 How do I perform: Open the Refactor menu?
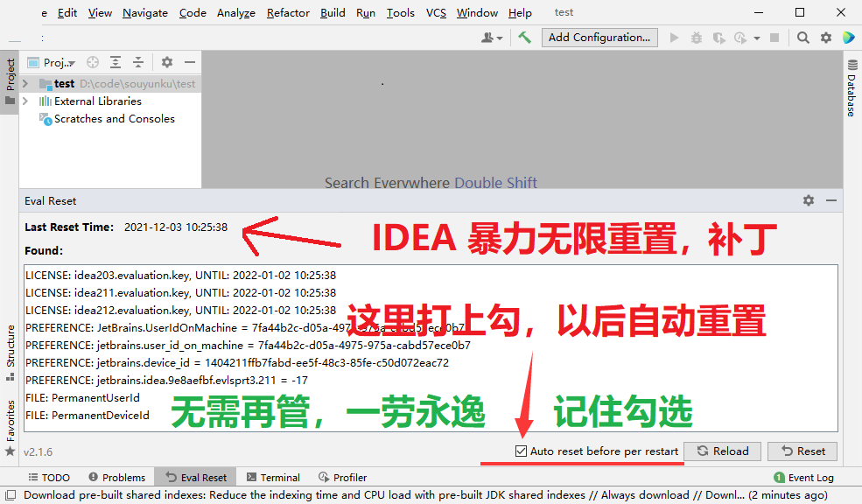[x=288, y=12]
